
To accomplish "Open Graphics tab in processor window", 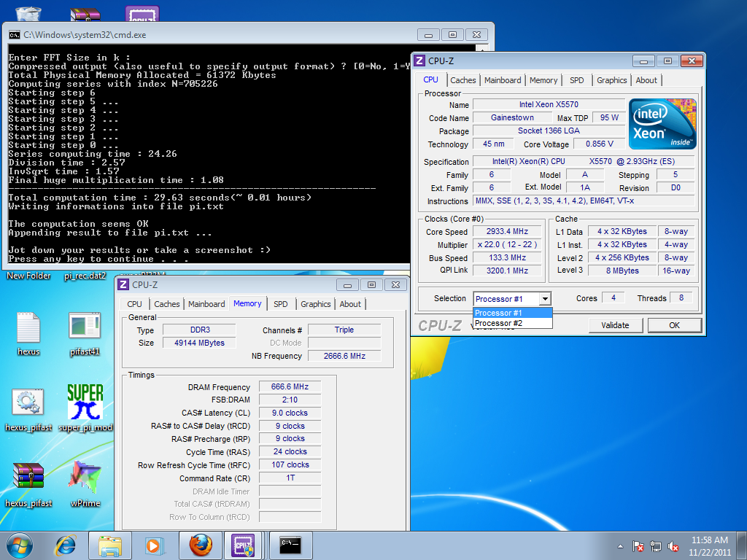I will coord(612,80).
